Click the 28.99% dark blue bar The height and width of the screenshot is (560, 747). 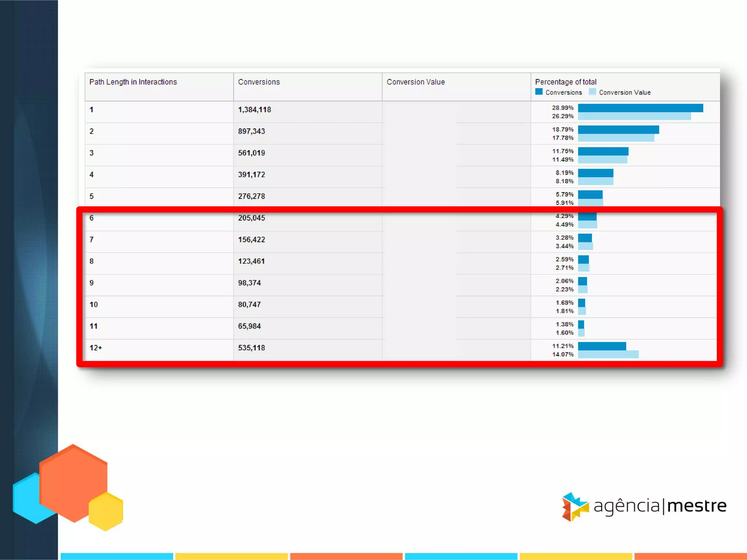click(640, 108)
